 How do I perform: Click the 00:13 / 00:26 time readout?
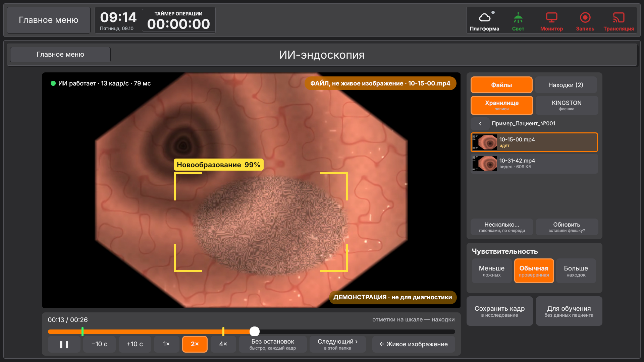coord(68,320)
